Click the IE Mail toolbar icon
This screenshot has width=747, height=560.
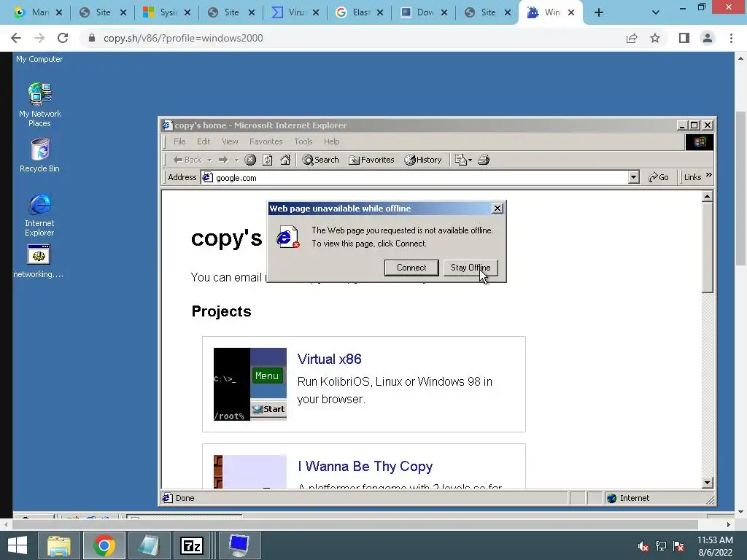(462, 160)
